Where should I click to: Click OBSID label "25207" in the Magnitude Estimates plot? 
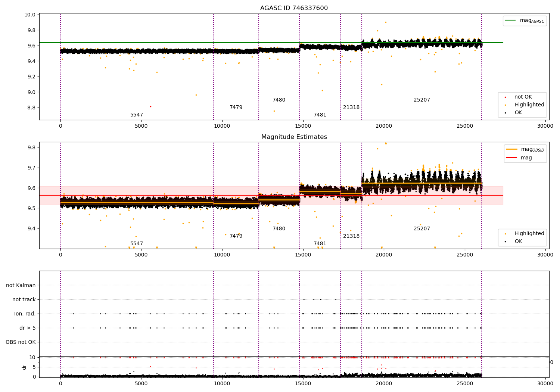pos(422,229)
